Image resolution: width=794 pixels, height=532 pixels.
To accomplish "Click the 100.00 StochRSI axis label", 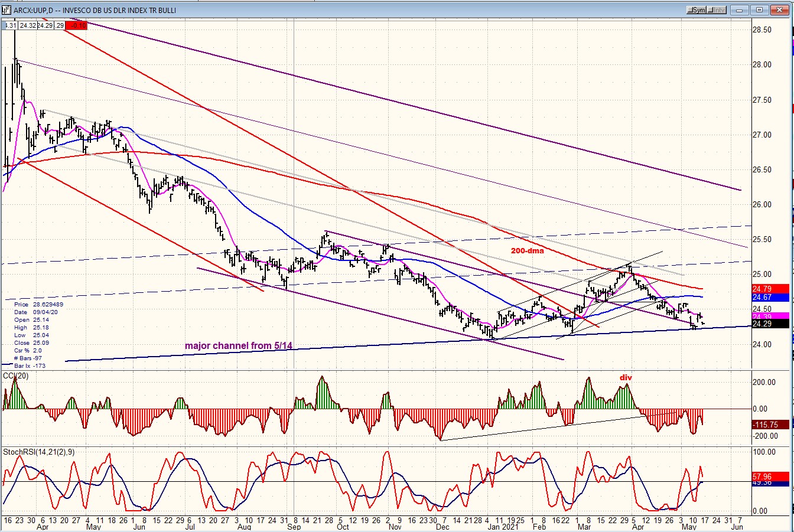I will (764, 452).
